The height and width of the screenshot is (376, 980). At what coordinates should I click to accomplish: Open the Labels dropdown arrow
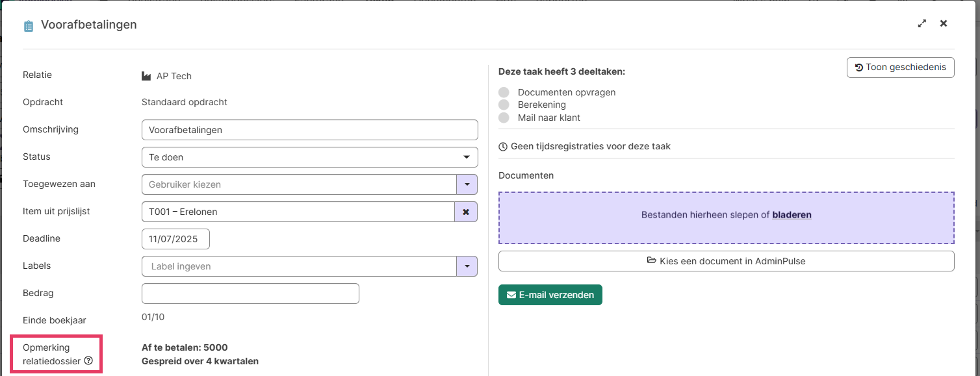pyautogui.click(x=467, y=266)
